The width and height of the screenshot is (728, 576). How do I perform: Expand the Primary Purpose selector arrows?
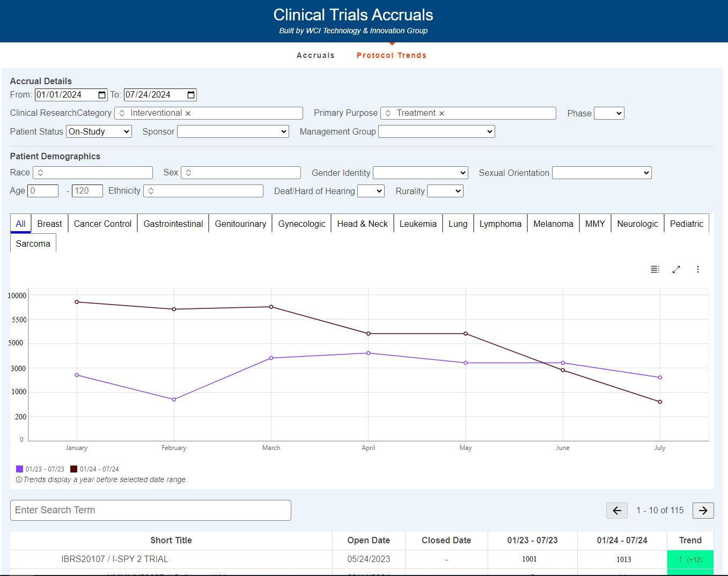[388, 113]
